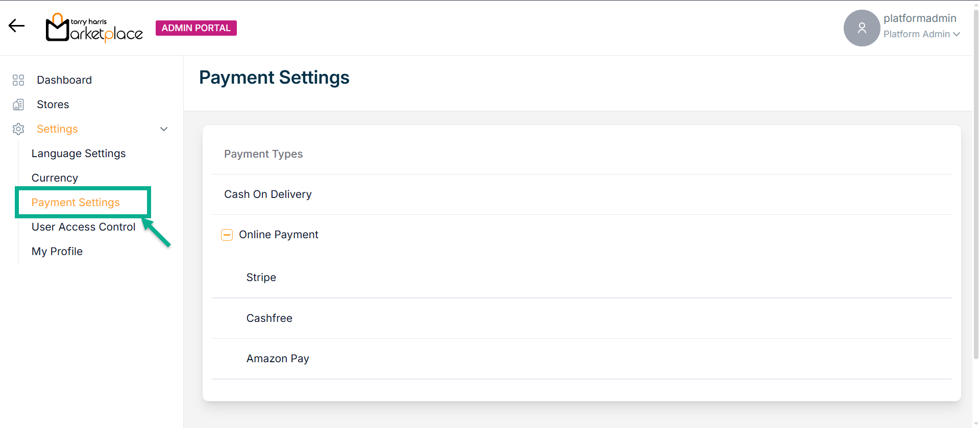Open User Access Control page
980x428 pixels.
(84, 227)
